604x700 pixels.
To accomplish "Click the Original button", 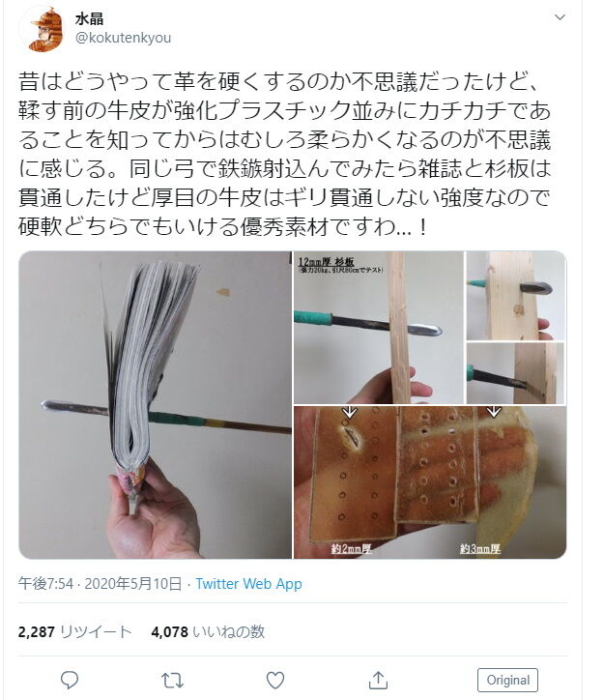I will [507, 680].
